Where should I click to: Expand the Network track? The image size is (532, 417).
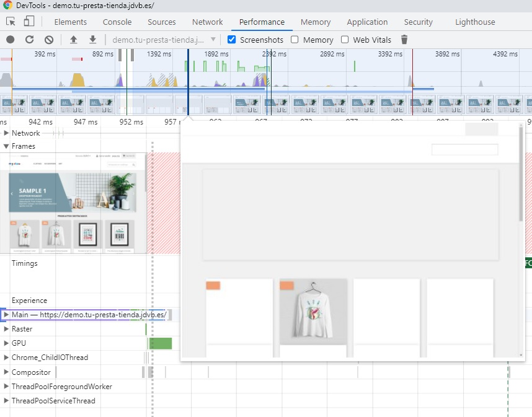pos(6,133)
